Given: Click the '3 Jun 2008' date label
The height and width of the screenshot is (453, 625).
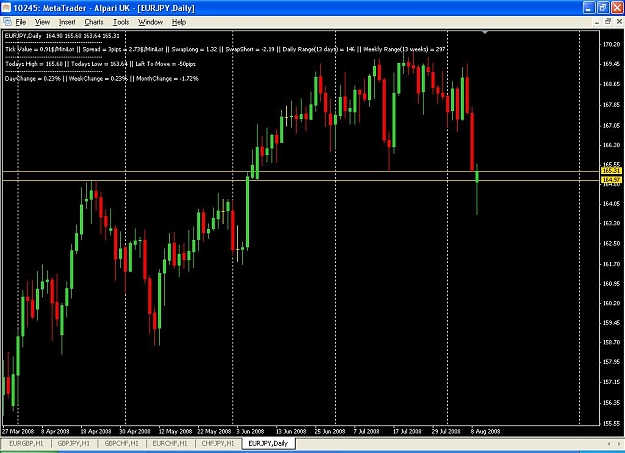Looking at the screenshot, I should coord(250,431).
